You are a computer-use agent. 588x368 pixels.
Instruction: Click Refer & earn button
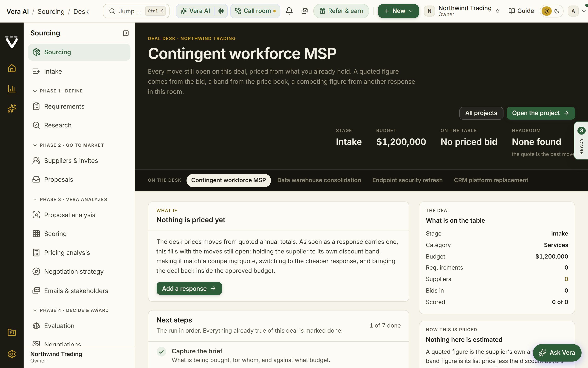click(x=341, y=11)
